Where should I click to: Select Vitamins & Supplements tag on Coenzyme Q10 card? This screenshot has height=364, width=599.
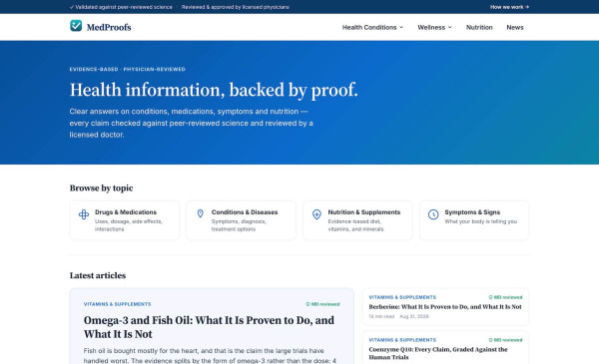point(402,340)
